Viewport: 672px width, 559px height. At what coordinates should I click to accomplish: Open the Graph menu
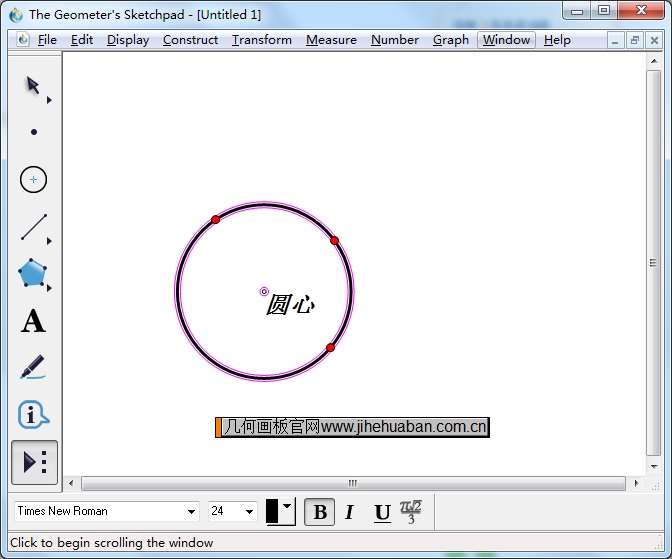pyautogui.click(x=450, y=40)
